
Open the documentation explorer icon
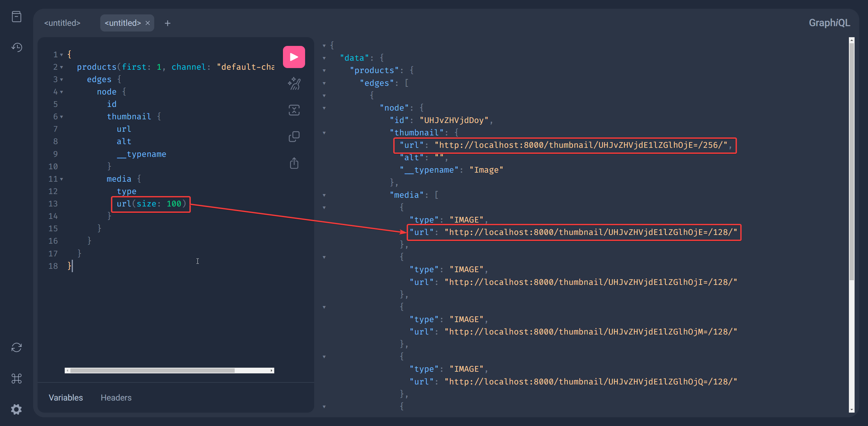coord(16,16)
